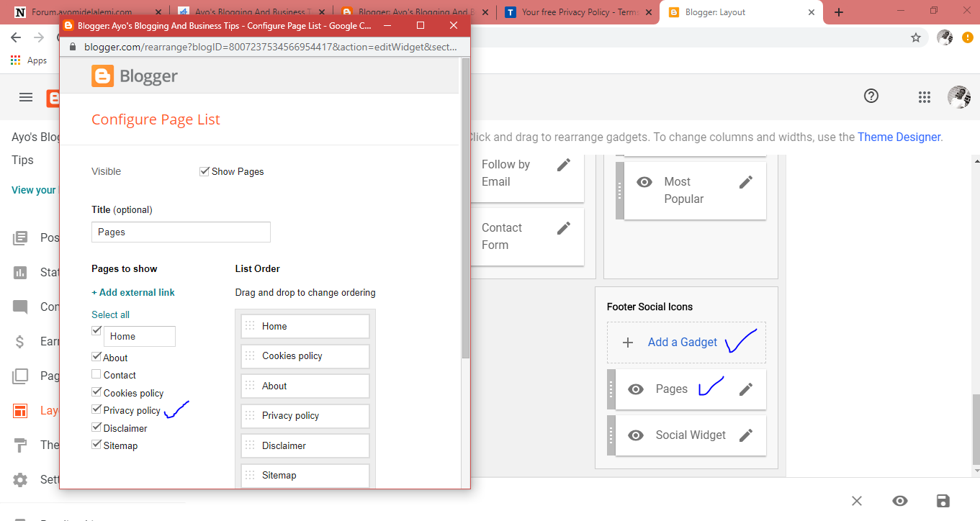Screen dimensions: 980x521
Task: Open the Google apps grid
Action: 925,97
